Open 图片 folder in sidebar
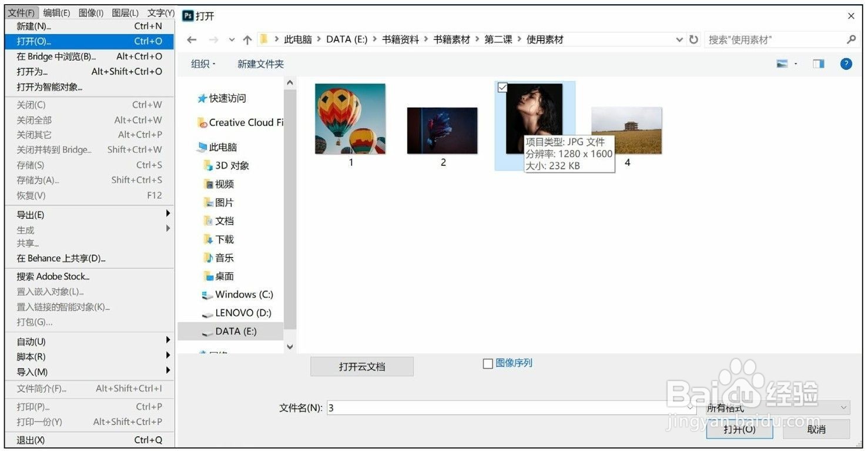This screenshot has width=868, height=451. pos(219,202)
